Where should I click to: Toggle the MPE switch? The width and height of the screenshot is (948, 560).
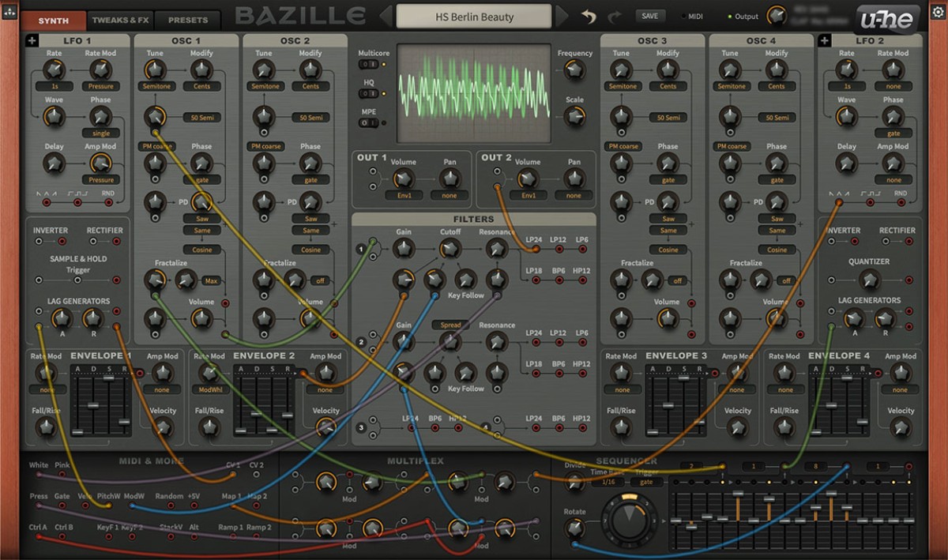(368, 122)
